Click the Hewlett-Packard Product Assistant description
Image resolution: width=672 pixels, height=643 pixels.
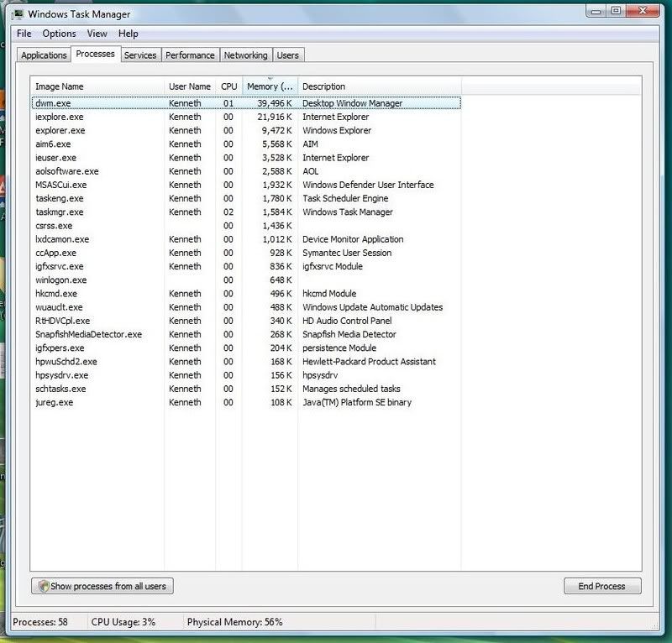(x=369, y=362)
